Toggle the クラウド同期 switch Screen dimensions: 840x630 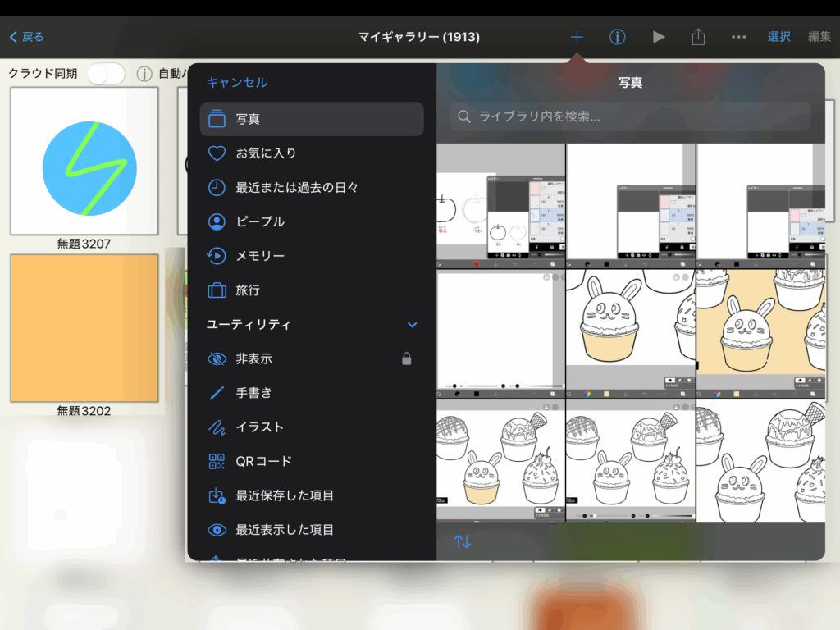pos(106,74)
